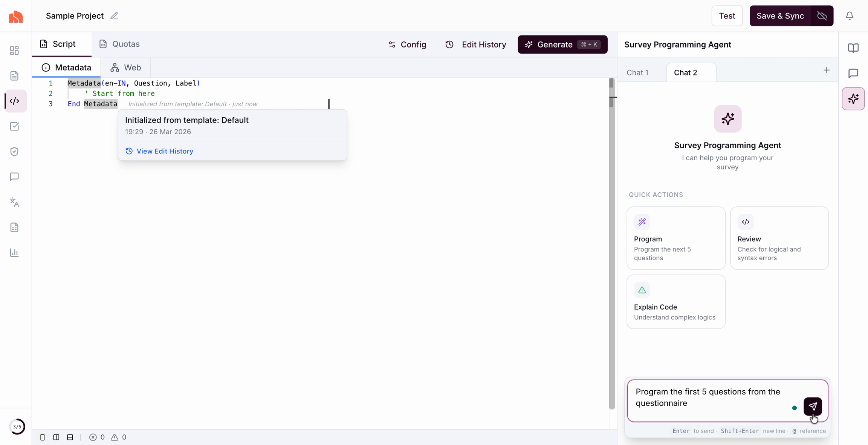Open the notifications bell

(x=850, y=16)
